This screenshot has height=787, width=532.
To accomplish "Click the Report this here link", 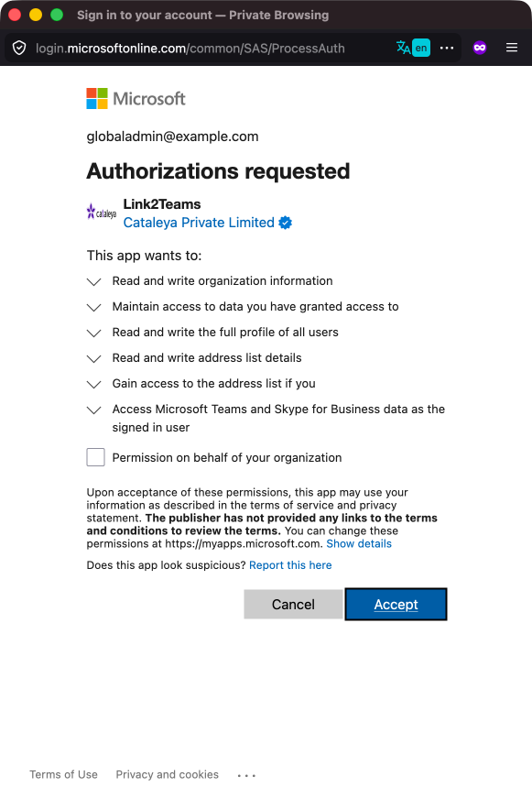I will click(x=290, y=565).
